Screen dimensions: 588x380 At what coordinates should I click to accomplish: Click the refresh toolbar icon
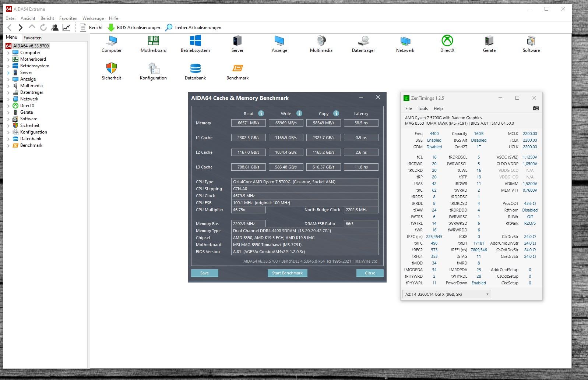point(43,28)
